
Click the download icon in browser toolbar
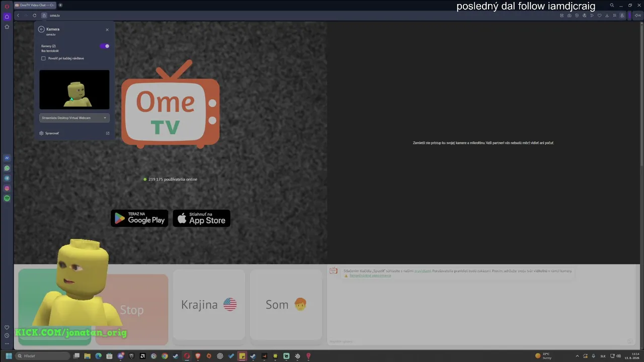pos(607,16)
